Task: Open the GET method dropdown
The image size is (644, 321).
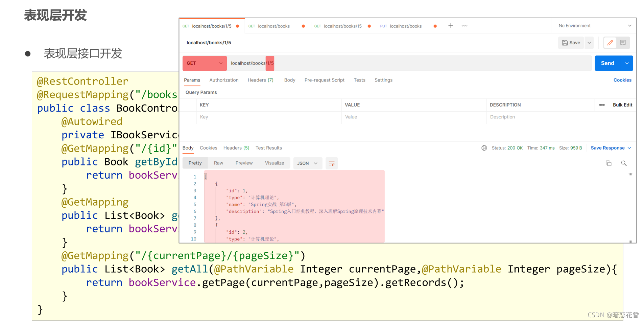Action: click(x=205, y=63)
